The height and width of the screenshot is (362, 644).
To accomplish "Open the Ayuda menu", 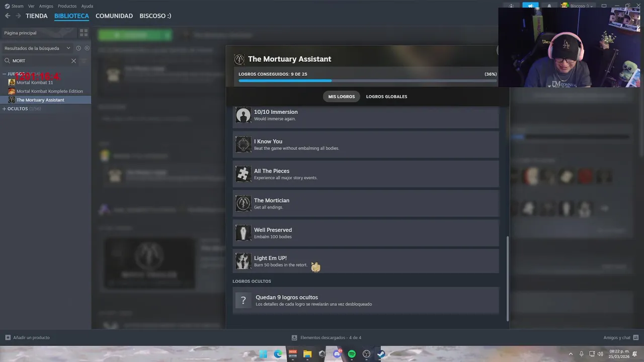I will point(87,6).
